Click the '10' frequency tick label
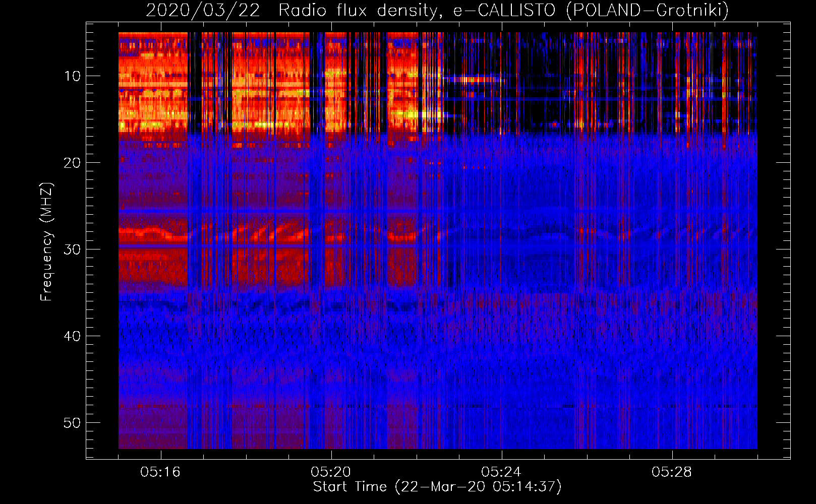 pos(73,76)
